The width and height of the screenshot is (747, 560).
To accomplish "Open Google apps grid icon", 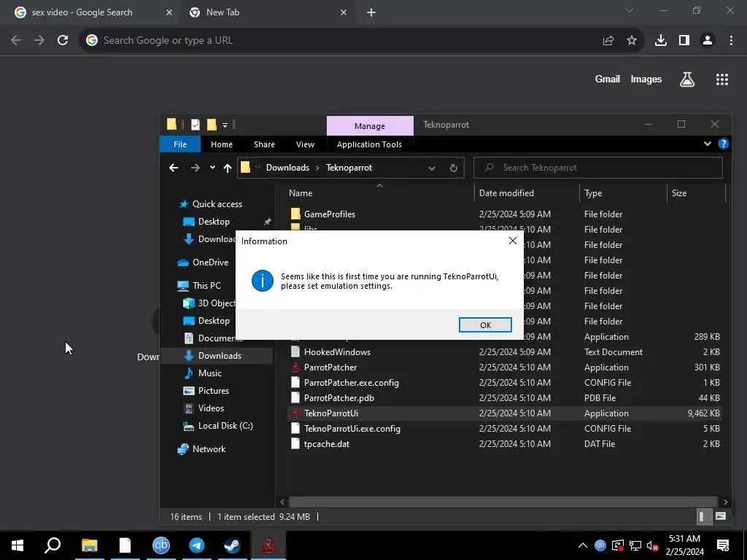I will (x=722, y=79).
